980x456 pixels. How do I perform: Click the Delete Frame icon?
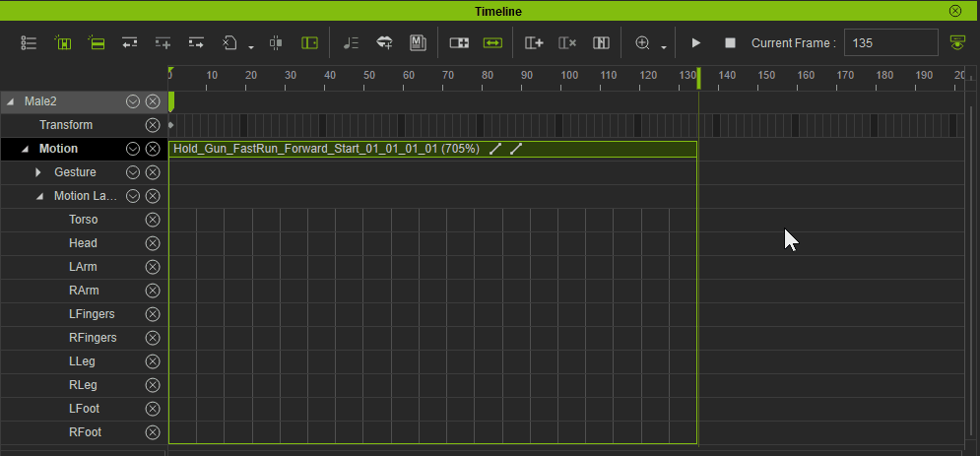click(x=567, y=42)
